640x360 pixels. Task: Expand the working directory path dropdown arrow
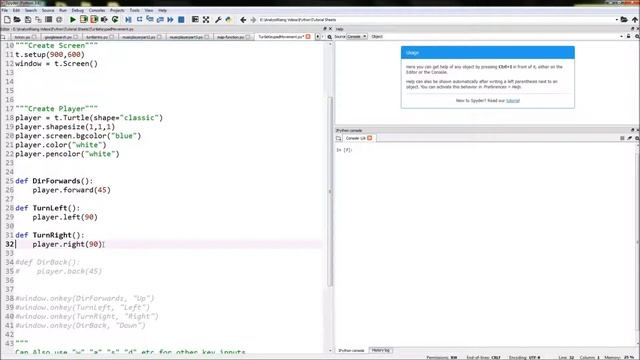(616, 20)
